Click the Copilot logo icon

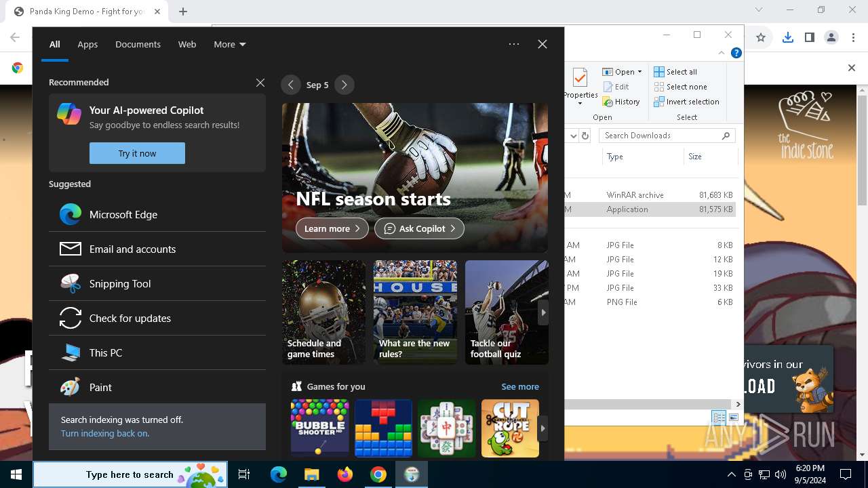coord(69,114)
